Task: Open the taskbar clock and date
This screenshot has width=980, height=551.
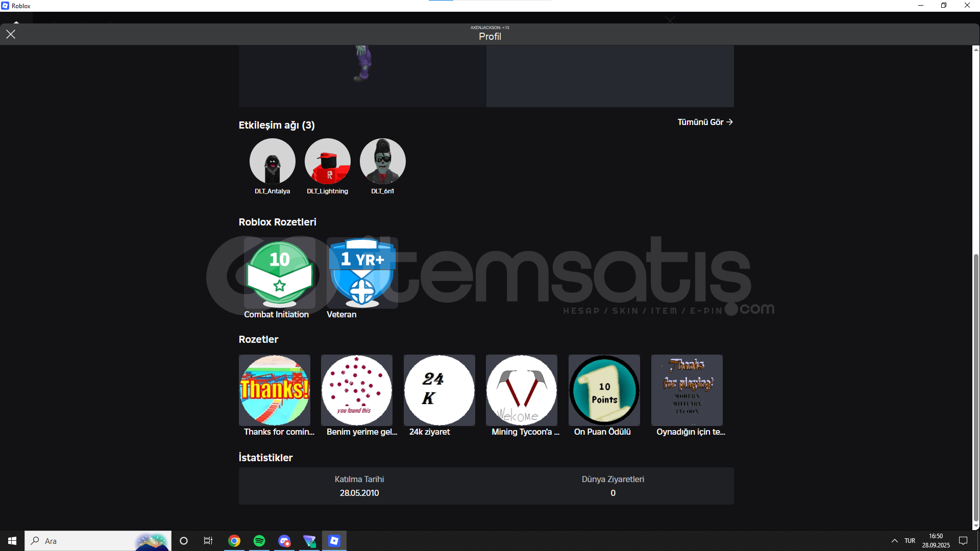Action: [936, 541]
